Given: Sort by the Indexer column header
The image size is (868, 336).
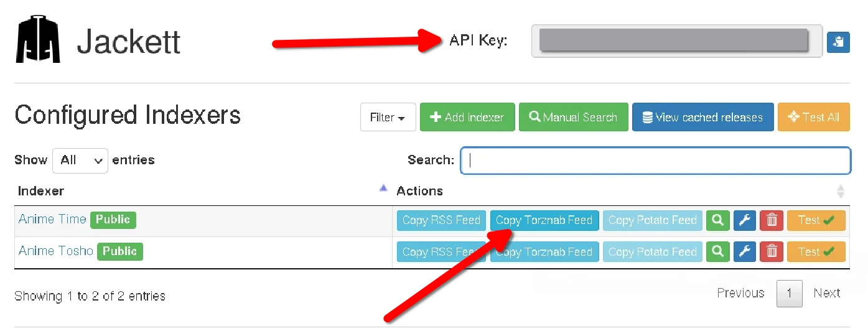Looking at the screenshot, I should coord(41,191).
